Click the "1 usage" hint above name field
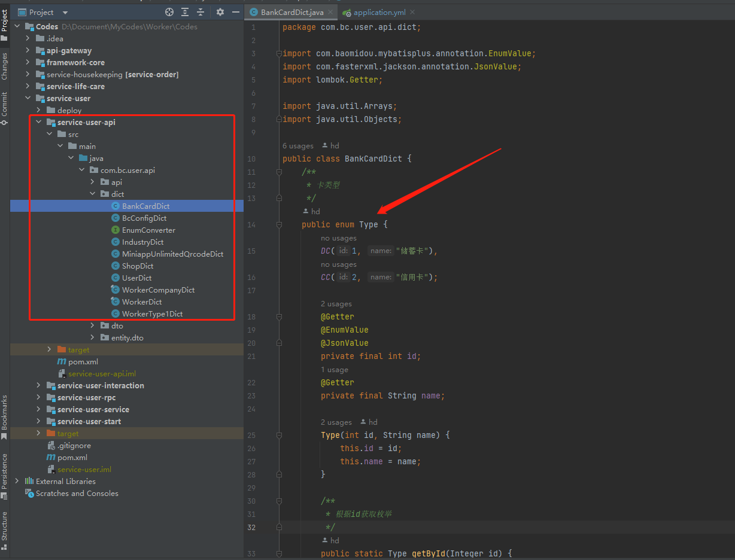Image resolution: width=735 pixels, height=560 pixels. coord(335,369)
